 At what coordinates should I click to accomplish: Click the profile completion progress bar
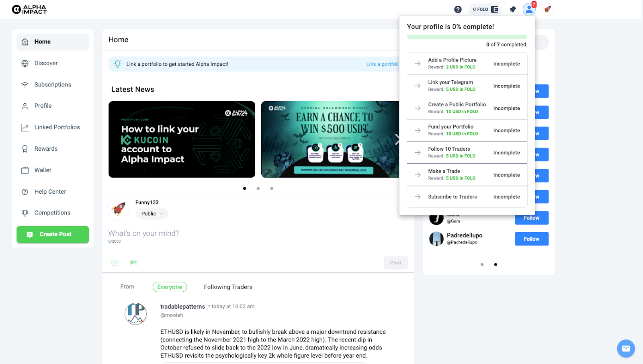coord(467,37)
